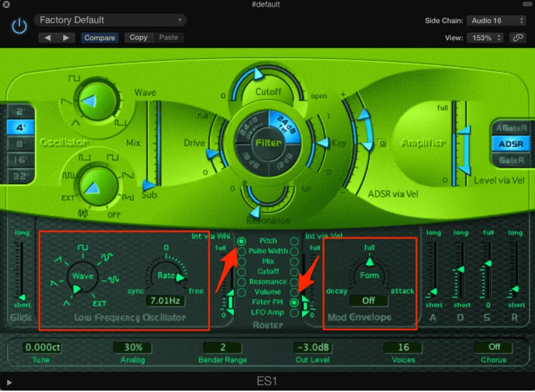Go to next preset arrow
This screenshot has height=392, width=535.
point(66,37)
